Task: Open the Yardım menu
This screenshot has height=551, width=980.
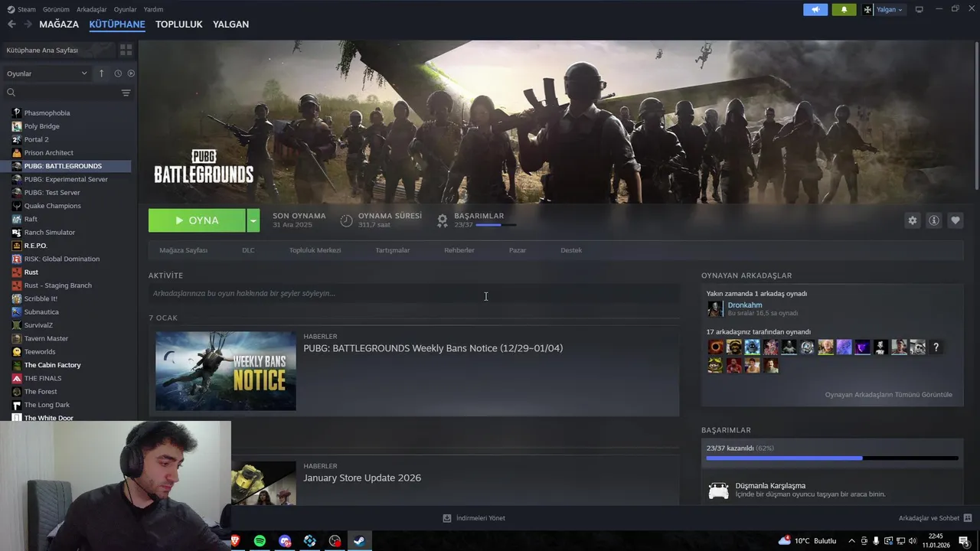Action: (x=153, y=9)
